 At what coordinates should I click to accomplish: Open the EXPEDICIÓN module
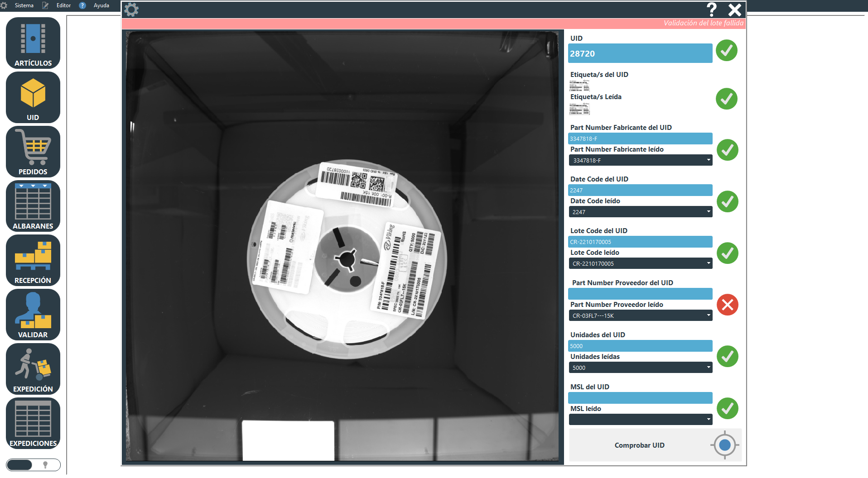tap(33, 369)
